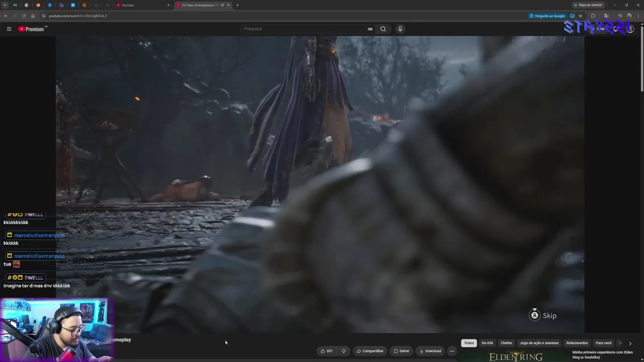
Task: Like the video with 557 likes
Action: coord(327,351)
